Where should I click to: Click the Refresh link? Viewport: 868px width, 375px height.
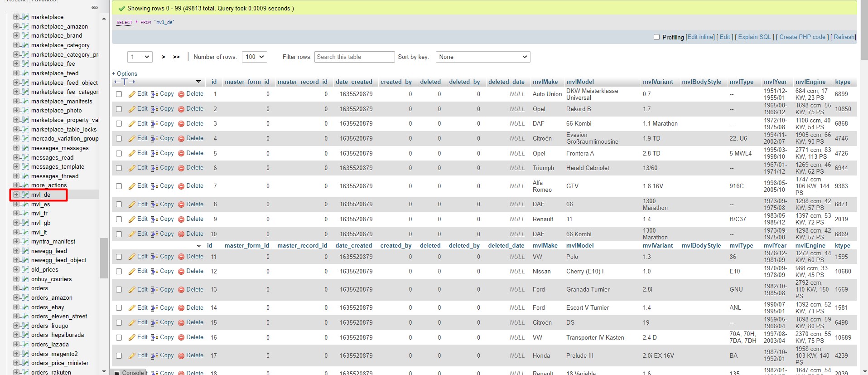coord(844,37)
